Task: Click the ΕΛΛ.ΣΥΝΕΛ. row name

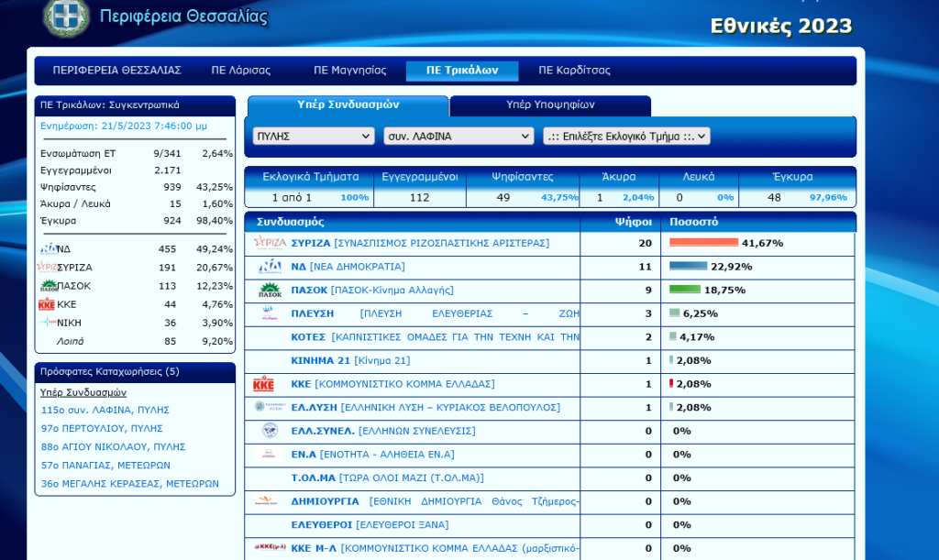Action: [x=383, y=431]
